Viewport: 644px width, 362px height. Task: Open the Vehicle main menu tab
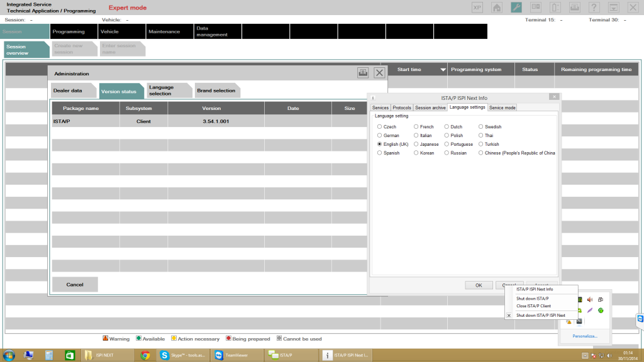[x=121, y=31]
